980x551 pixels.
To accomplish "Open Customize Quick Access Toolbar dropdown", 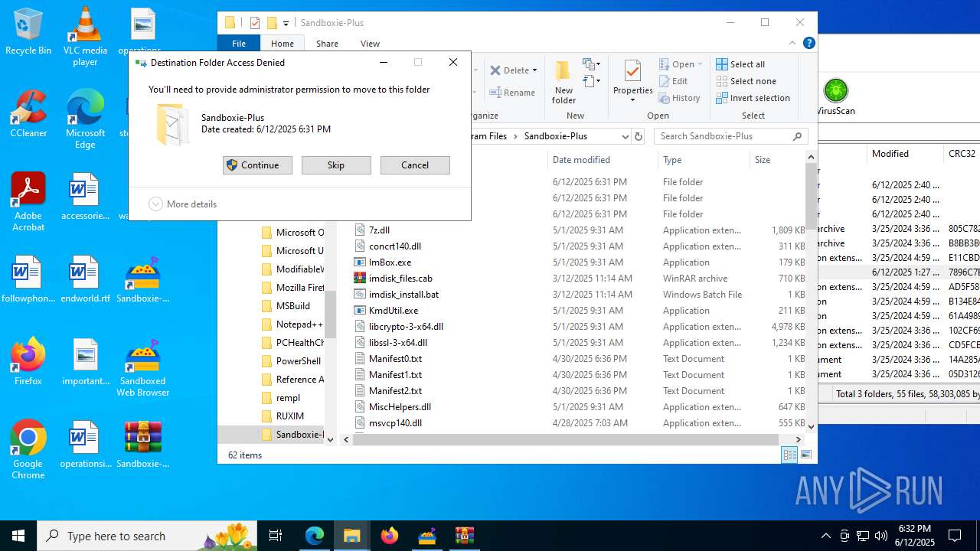I will (x=286, y=24).
